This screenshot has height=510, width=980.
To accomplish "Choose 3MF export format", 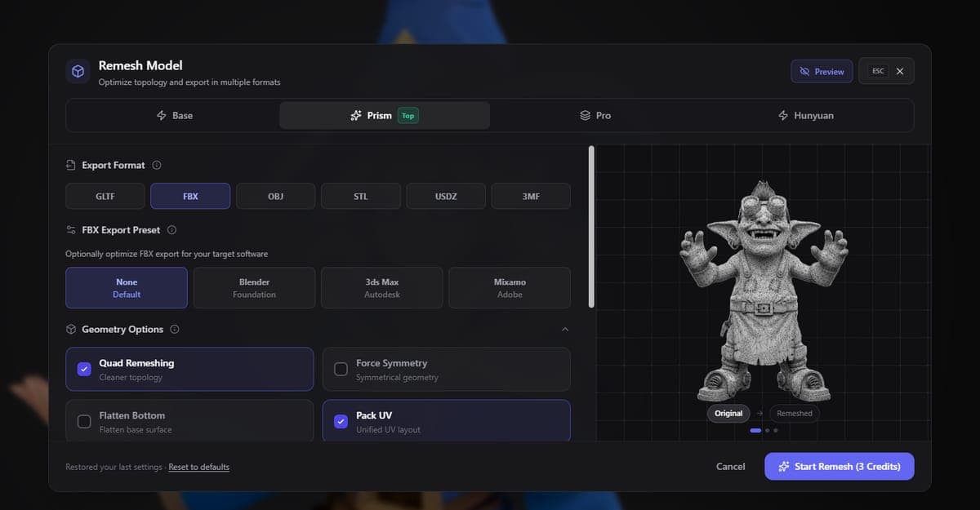I will pyautogui.click(x=531, y=197).
